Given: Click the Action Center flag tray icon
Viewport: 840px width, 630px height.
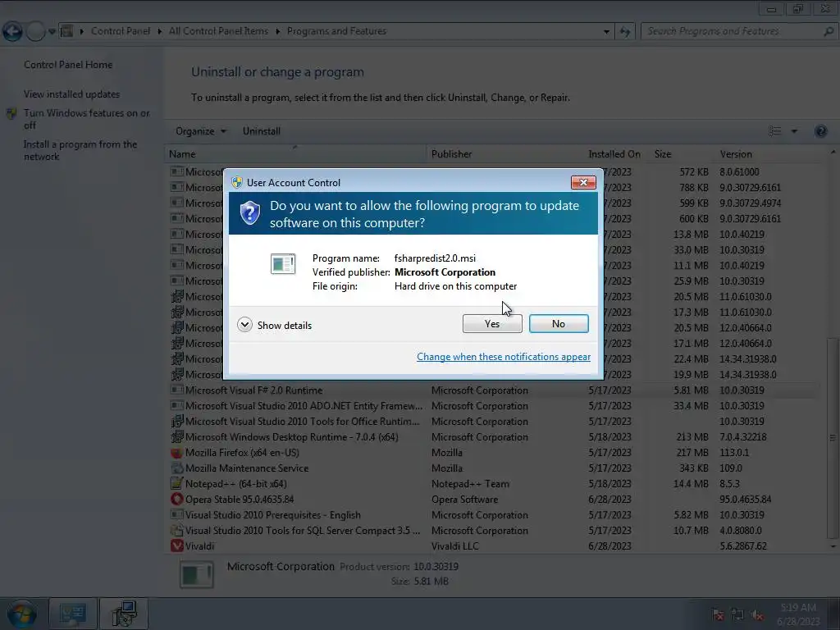Looking at the screenshot, I should pyautogui.click(x=718, y=615).
